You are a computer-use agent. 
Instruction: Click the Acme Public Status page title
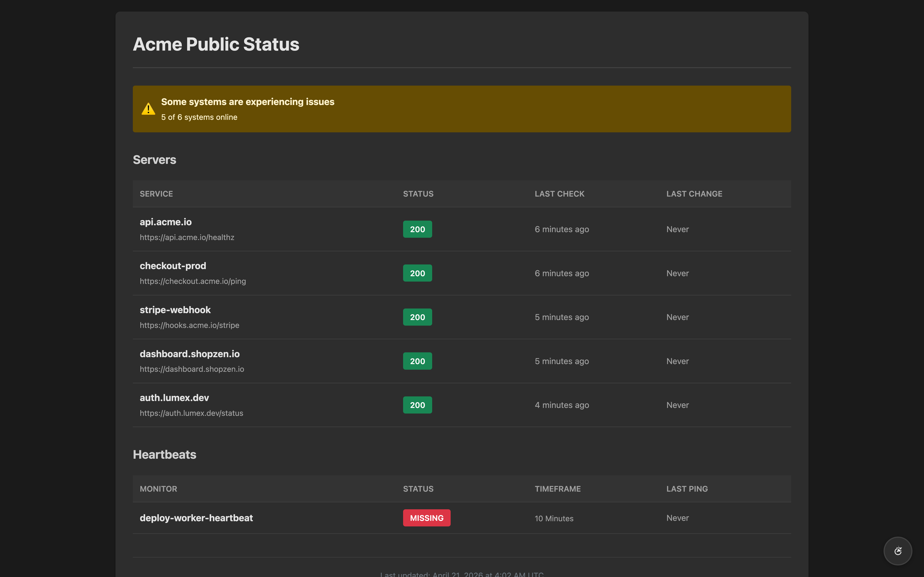click(x=216, y=44)
